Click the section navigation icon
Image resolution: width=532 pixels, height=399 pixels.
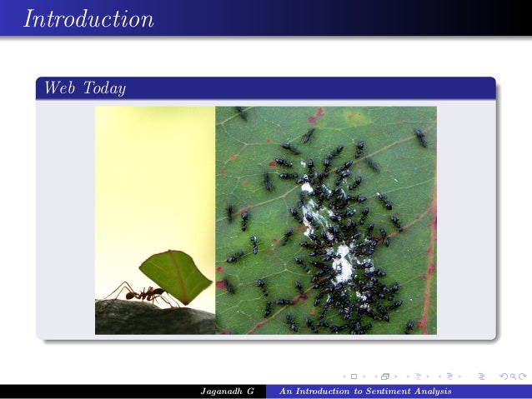(450, 377)
